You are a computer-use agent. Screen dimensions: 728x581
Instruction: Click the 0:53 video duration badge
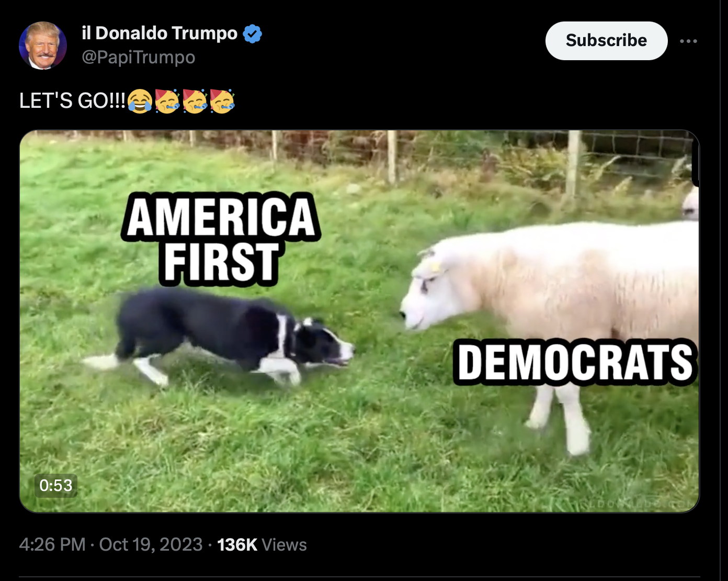56,485
